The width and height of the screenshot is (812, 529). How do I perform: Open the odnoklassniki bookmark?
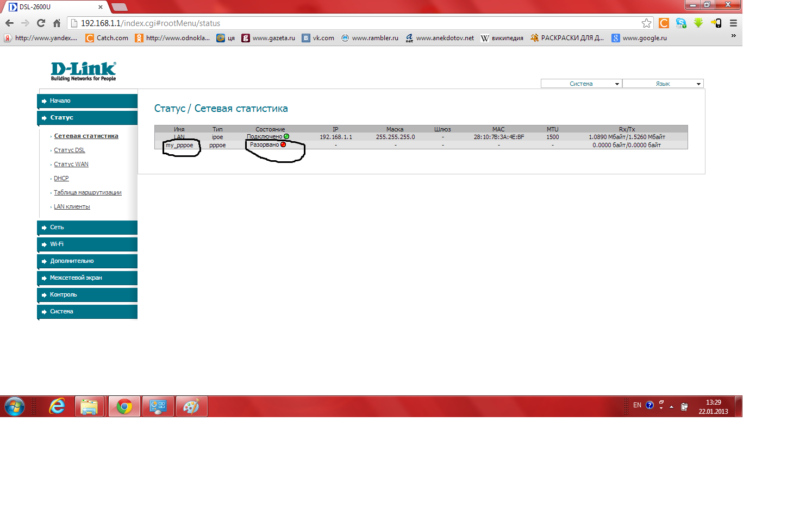point(172,38)
